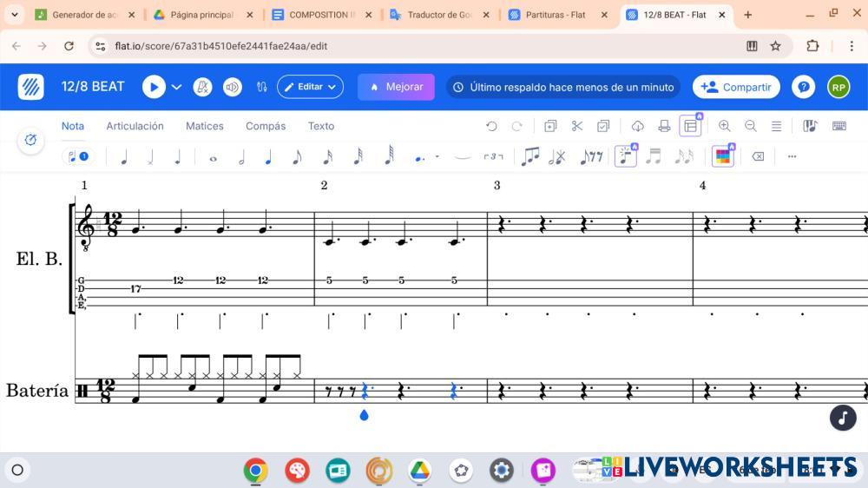
Task: Open the Compás tab
Action: pyautogui.click(x=266, y=126)
